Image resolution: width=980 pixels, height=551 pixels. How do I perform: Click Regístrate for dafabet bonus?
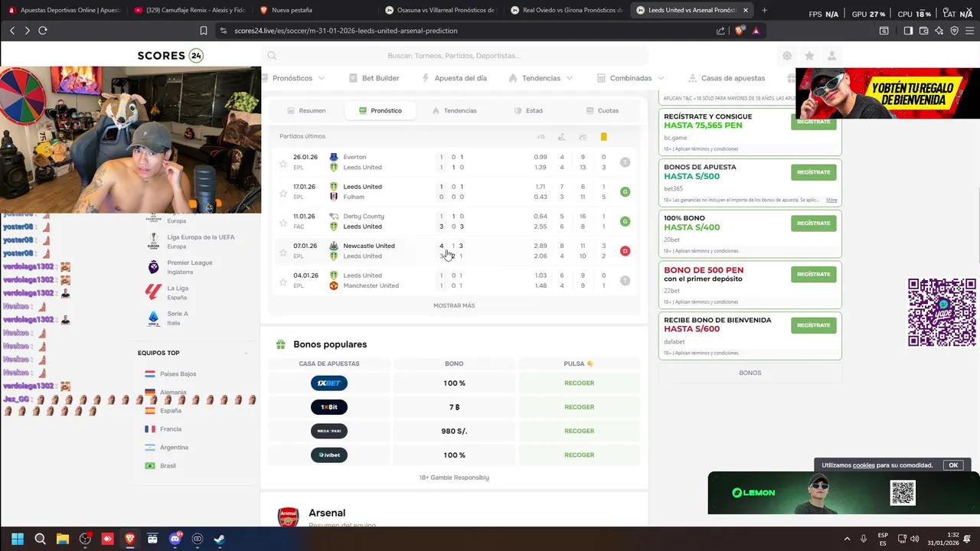click(813, 325)
